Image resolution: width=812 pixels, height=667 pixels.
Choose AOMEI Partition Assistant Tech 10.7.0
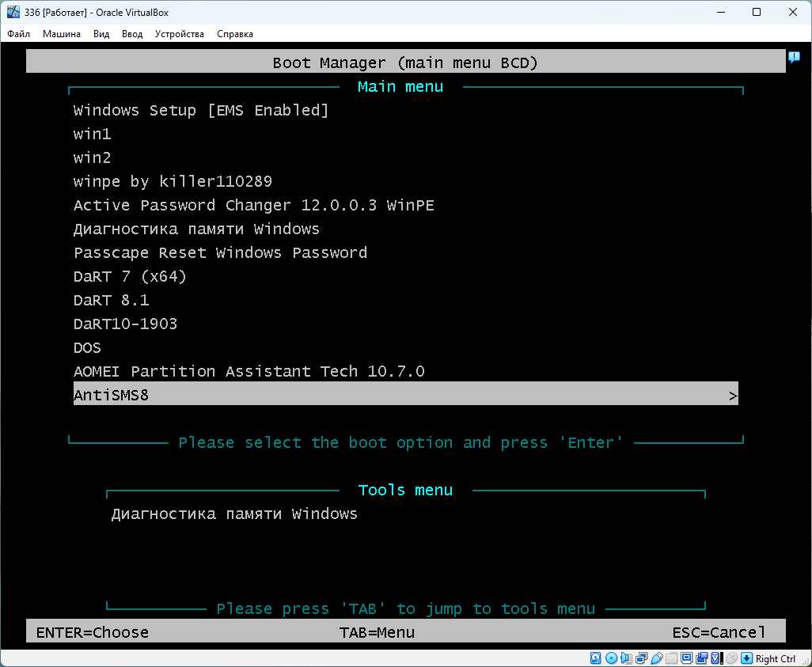249,372
